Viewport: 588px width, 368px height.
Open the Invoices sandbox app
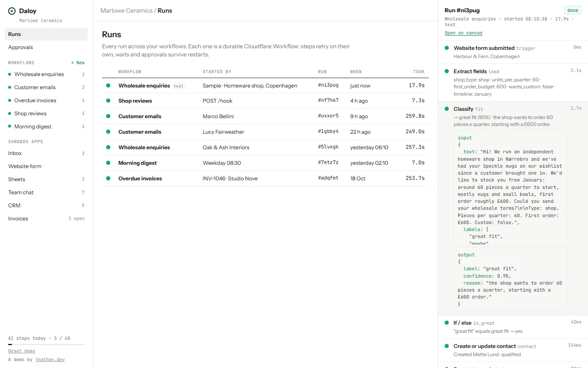click(x=46, y=219)
